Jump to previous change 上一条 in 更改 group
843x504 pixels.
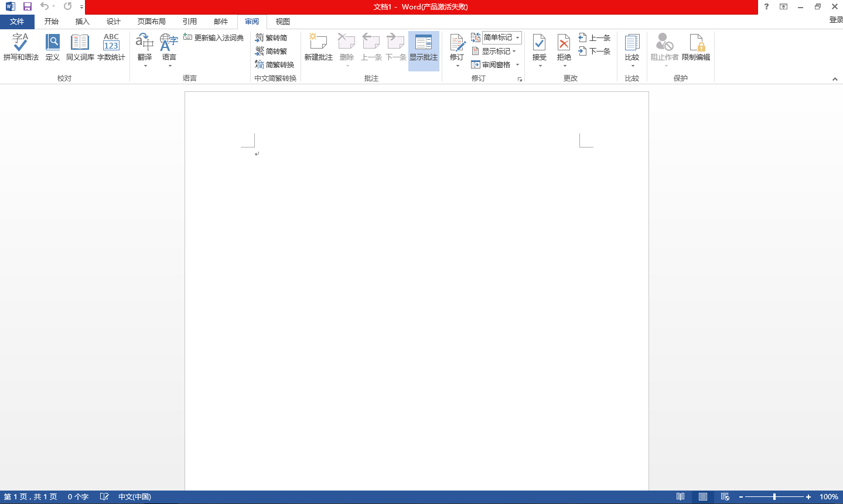point(594,37)
